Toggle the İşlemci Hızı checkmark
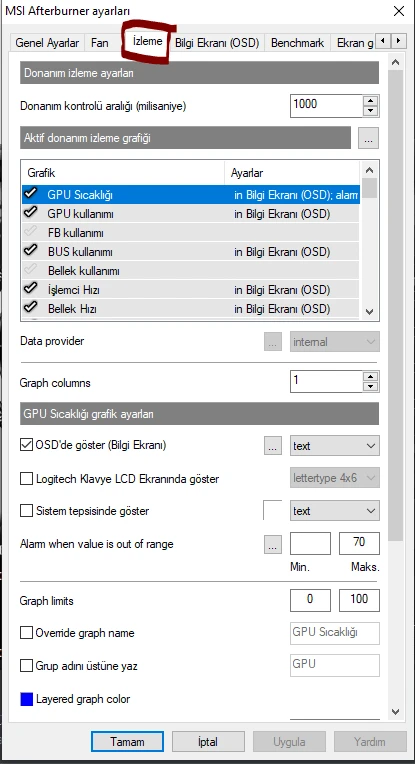 click(x=31, y=289)
